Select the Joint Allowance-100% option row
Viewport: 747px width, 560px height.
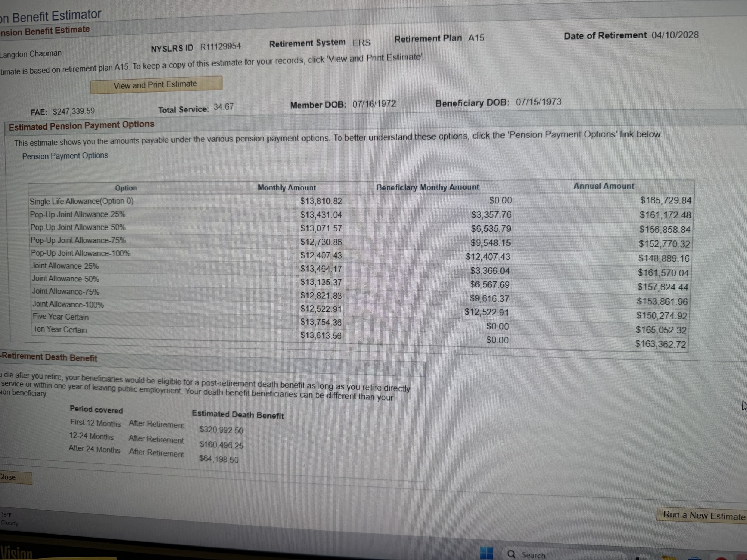(x=68, y=304)
